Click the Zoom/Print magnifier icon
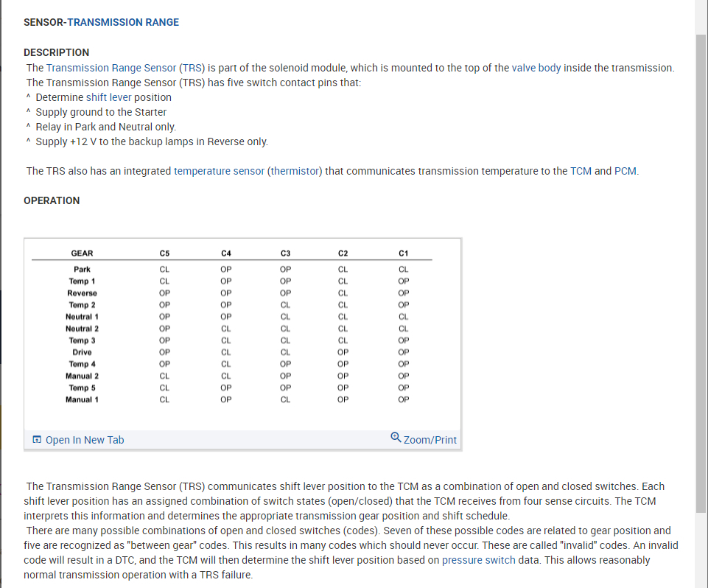 (396, 438)
